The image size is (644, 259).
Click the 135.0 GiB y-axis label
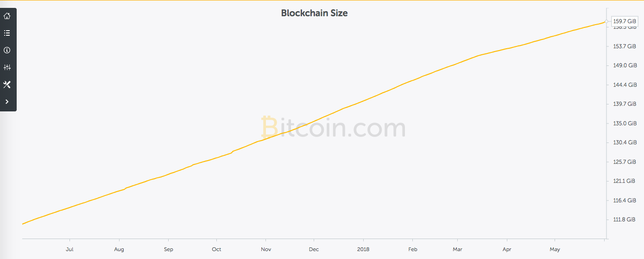coord(625,123)
